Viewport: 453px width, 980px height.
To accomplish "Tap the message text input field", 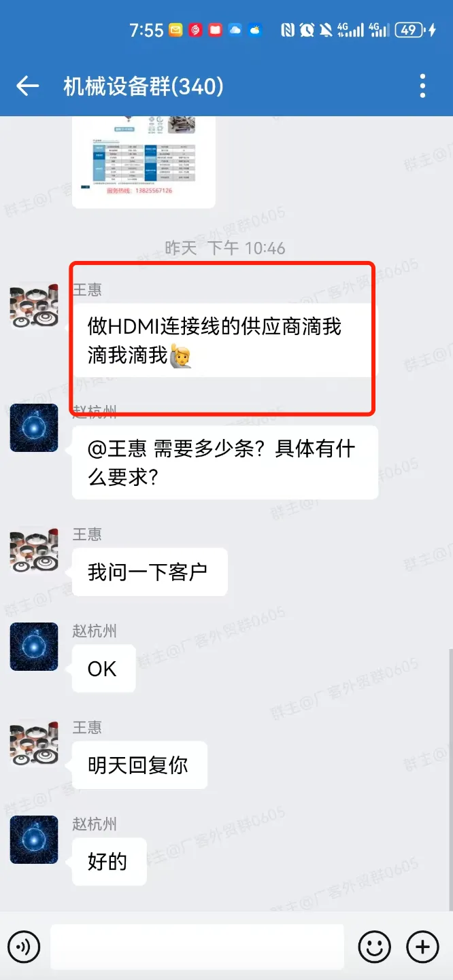I will tap(197, 946).
